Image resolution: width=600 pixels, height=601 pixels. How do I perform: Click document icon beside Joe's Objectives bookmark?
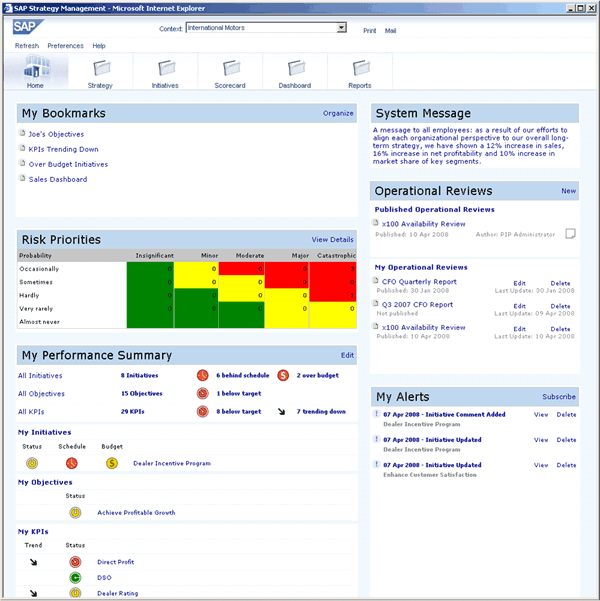click(x=22, y=133)
